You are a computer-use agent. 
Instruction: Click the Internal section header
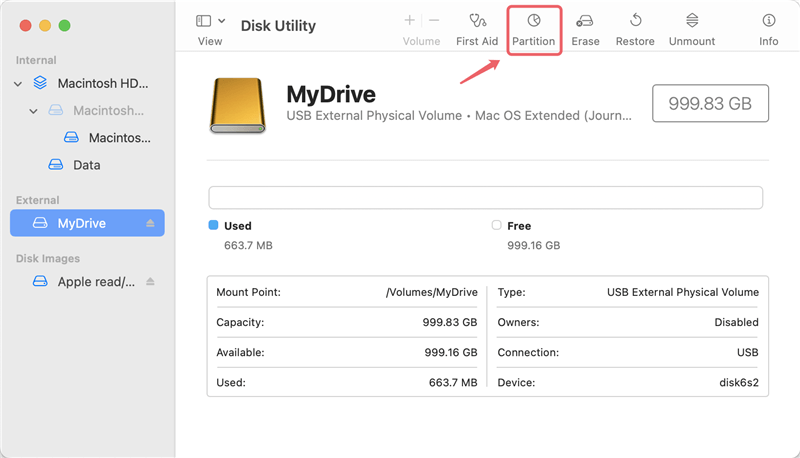36,60
